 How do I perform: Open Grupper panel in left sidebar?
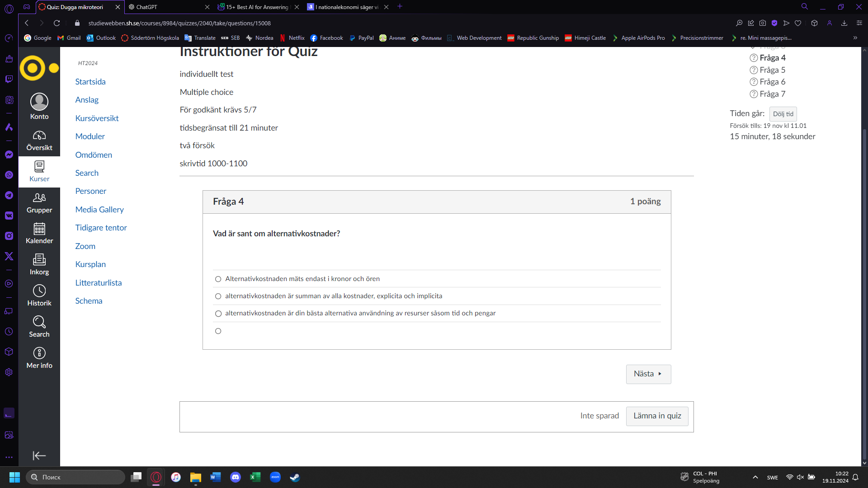[38, 203]
